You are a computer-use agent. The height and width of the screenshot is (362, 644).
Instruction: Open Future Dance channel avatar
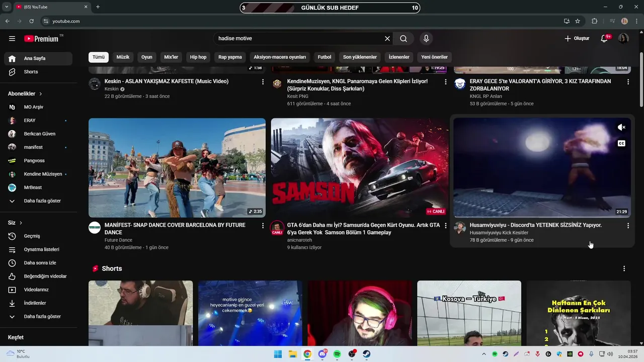[95, 227]
